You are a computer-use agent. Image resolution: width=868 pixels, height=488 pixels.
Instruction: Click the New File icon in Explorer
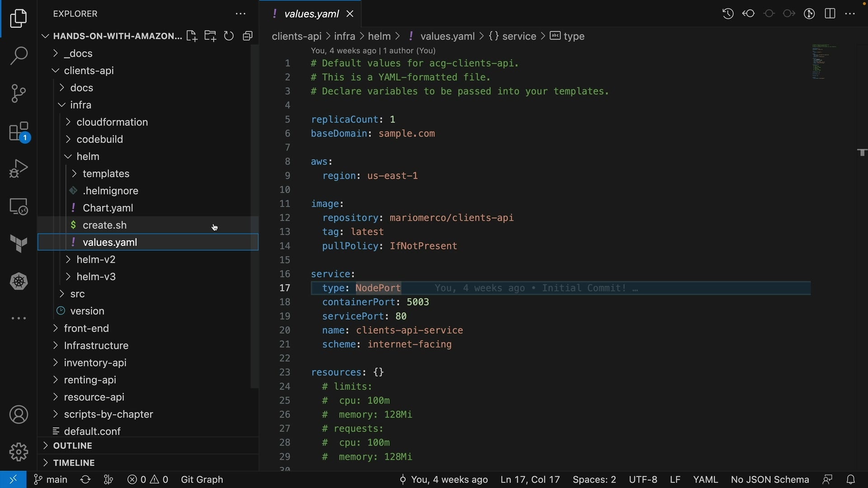[x=192, y=36]
